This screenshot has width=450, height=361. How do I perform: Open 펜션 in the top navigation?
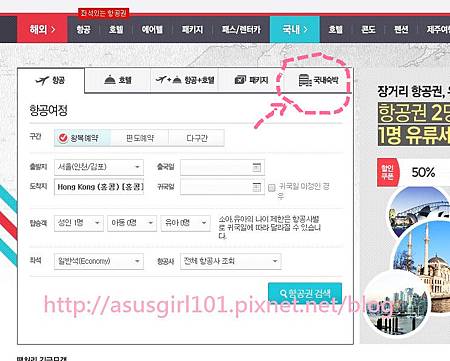point(401,29)
